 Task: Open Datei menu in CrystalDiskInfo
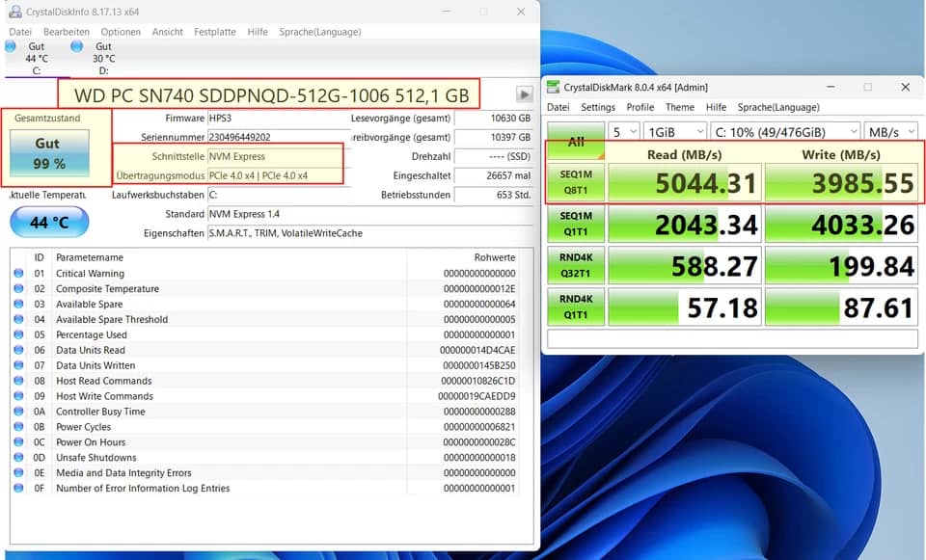(20, 32)
